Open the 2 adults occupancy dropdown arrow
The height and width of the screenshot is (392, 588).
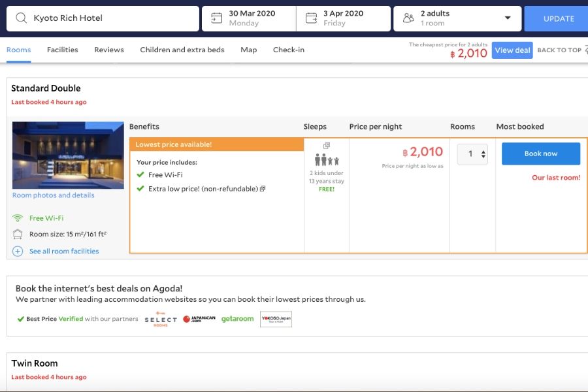[x=508, y=18]
